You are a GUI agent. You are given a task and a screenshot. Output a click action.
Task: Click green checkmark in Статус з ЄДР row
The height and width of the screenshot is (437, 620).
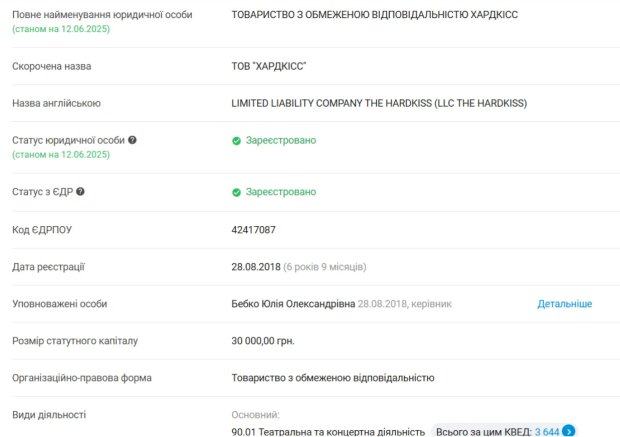pyautogui.click(x=236, y=191)
